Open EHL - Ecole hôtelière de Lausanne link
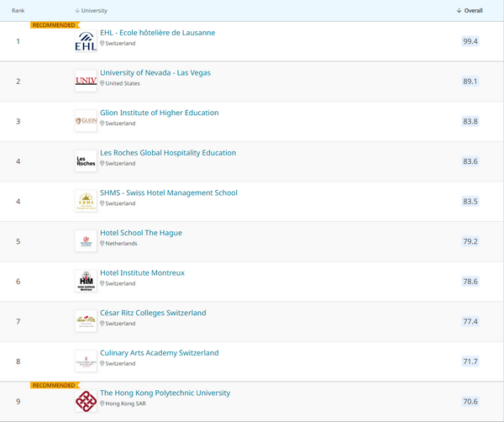The width and height of the screenshot is (504, 422). point(158,33)
